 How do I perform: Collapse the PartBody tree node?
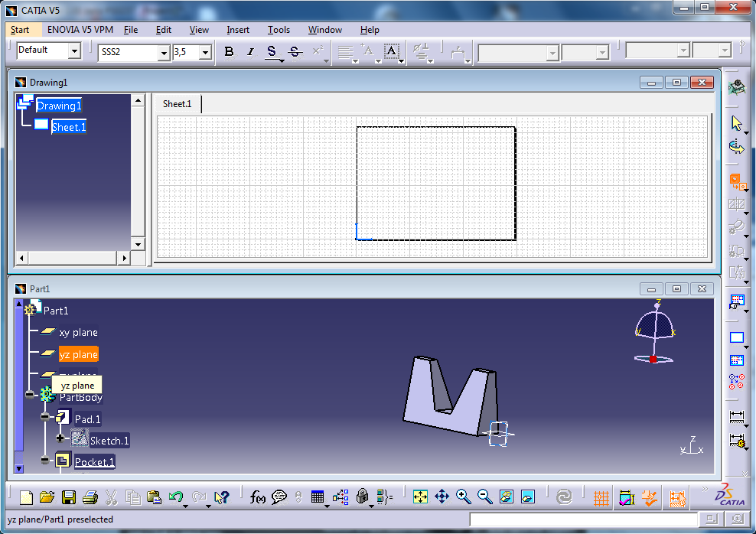30,395
